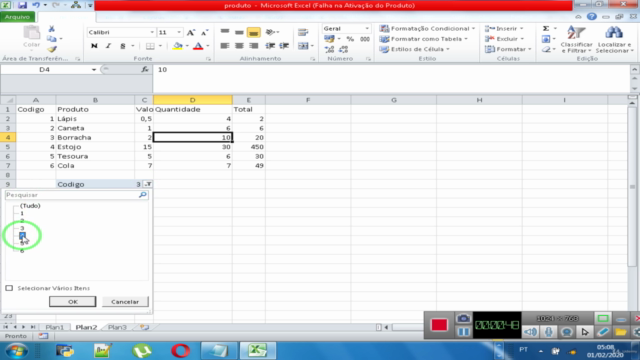Viewport: 640px width, 360px height.
Task: Click the Borders icon
Action: click(x=150, y=46)
